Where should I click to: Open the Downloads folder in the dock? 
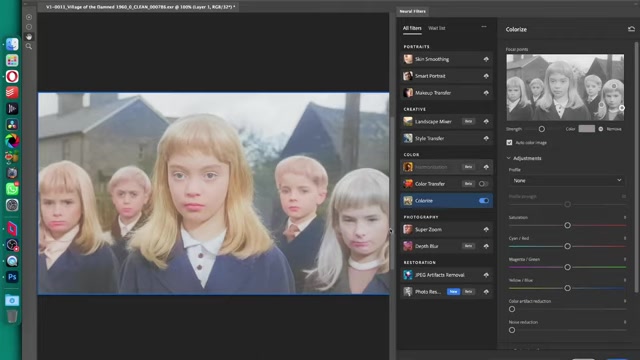click(x=12, y=300)
